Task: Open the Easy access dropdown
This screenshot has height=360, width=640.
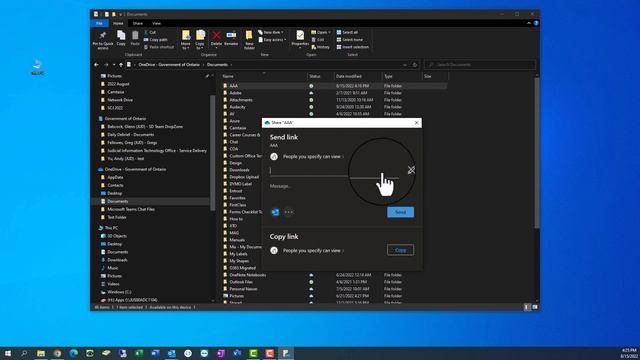Action: (272, 40)
